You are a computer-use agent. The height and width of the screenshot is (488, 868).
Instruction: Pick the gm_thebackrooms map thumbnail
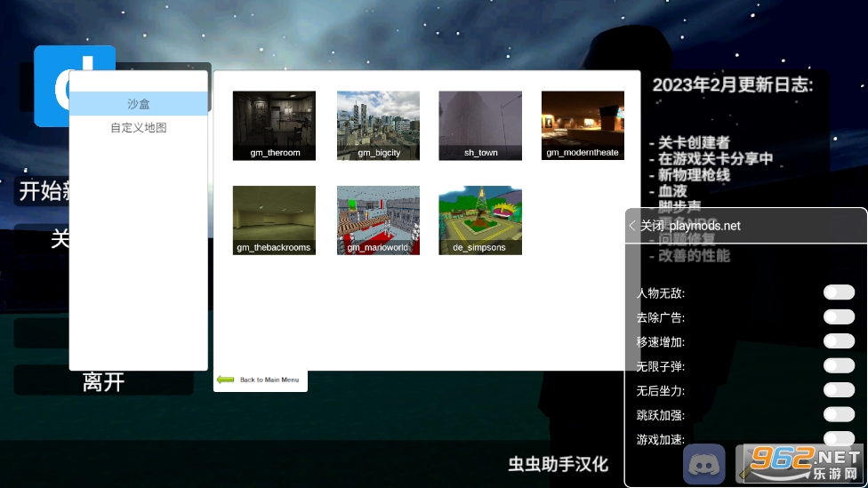274,220
